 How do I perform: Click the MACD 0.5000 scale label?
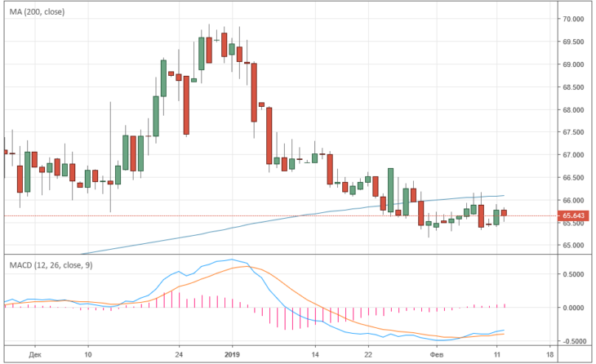pos(573,274)
